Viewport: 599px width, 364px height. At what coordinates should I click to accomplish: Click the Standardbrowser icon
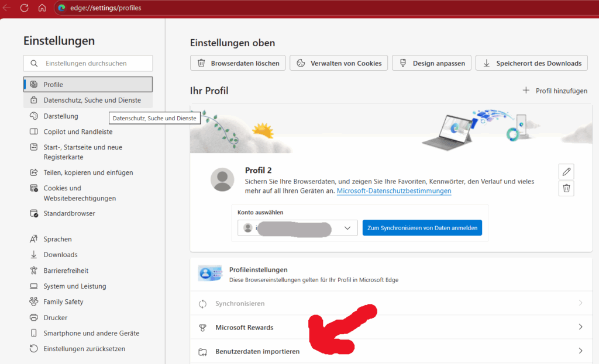(34, 213)
